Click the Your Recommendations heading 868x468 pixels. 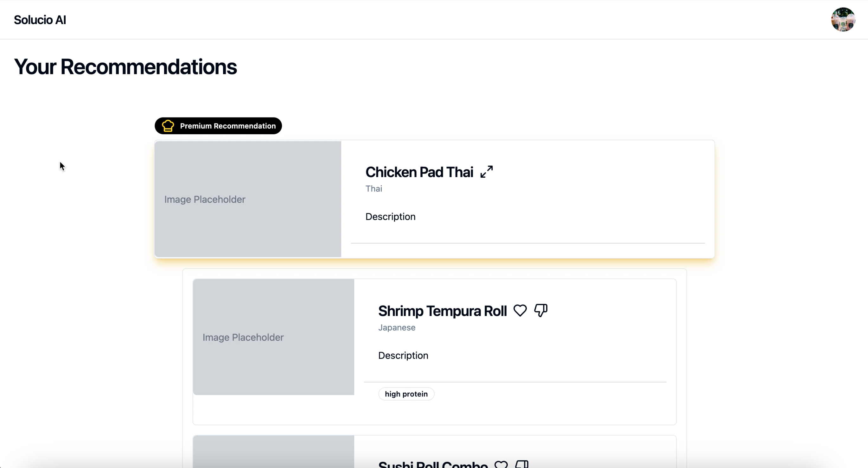tap(125, 67)
